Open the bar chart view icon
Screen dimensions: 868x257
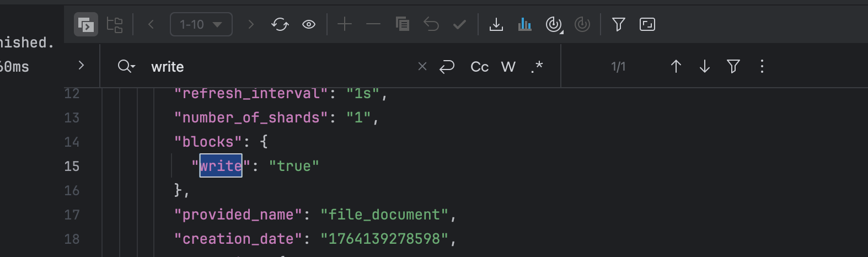point(525,24)
